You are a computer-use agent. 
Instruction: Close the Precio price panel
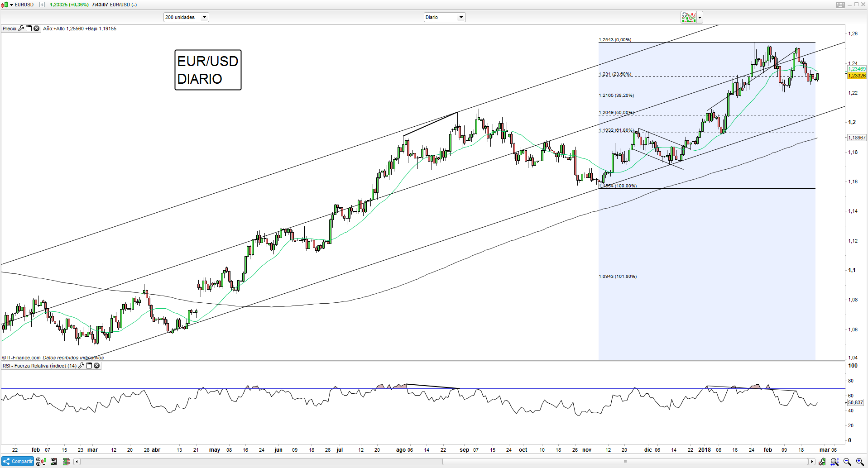[x=37, y=29]
